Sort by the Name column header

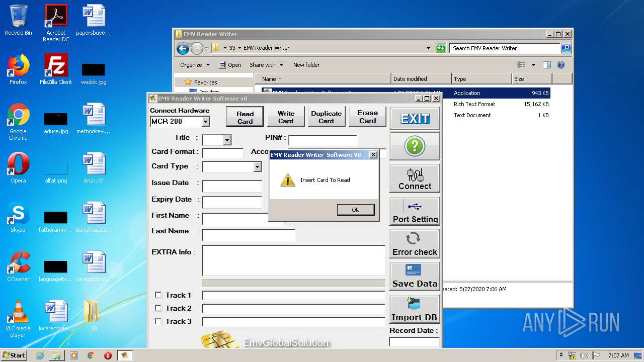click(323, 79)
